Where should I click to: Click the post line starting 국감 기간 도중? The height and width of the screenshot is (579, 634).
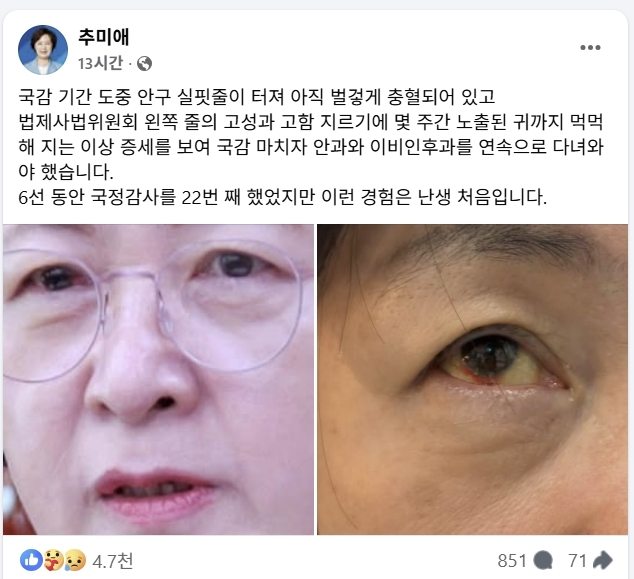click(x=257, y=97)
